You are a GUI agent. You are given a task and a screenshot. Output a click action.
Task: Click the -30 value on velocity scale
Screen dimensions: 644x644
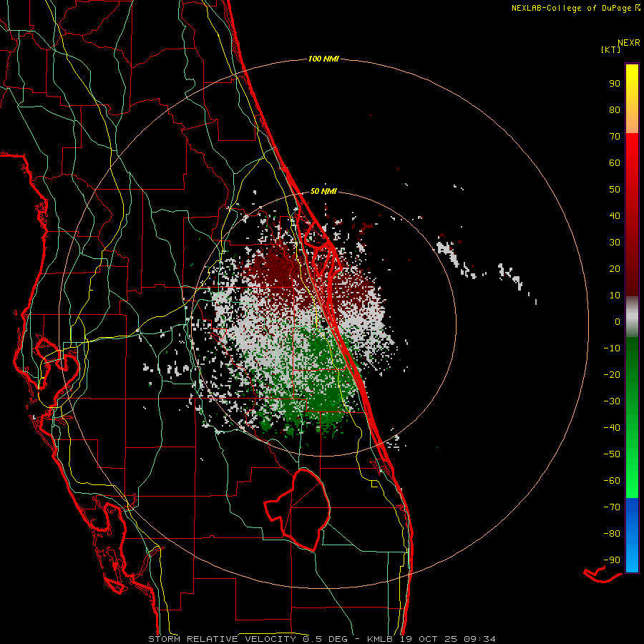pos(612,401)
